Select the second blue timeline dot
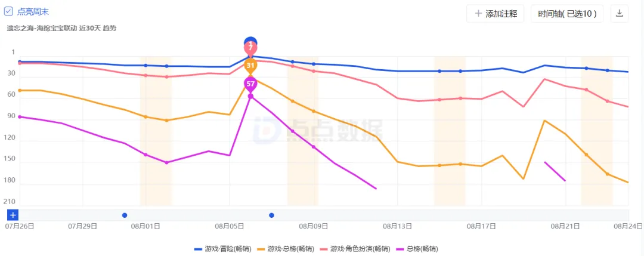644x256 pixels. point(271,215)
